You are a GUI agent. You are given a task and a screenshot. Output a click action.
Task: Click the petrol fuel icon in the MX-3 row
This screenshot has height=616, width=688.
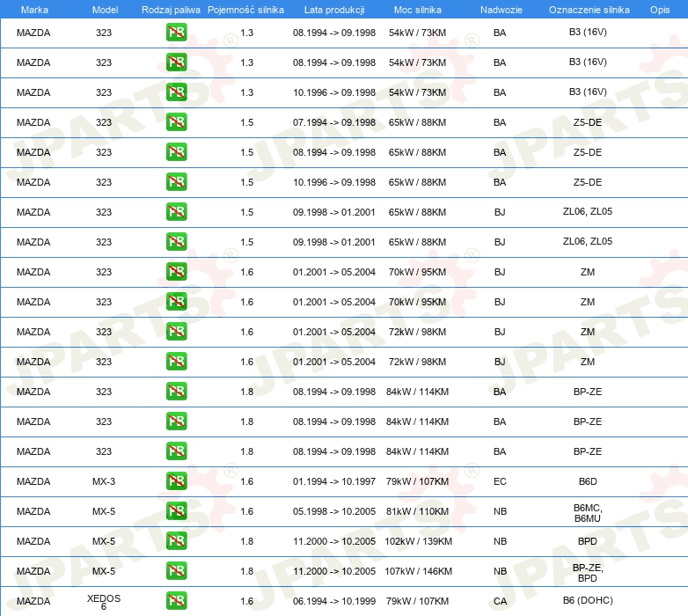tap(176, 481)
